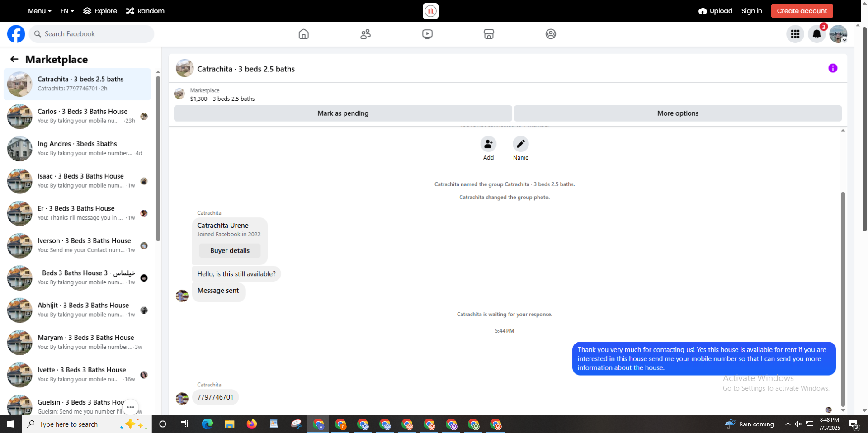Viewport: 868px width, 433px height.
Task: Open the notifications bell
Action: tap(816, 34)
